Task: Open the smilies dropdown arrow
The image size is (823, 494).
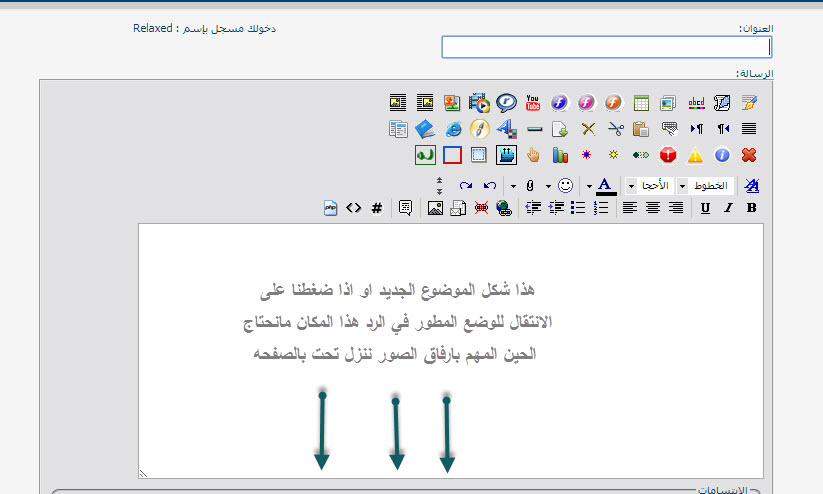Action: click(x=548, y=186)
